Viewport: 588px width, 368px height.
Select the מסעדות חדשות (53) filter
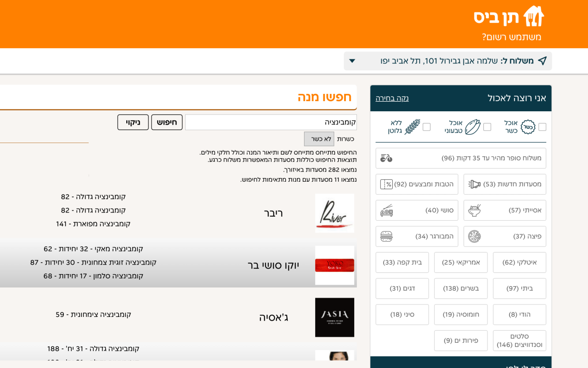tap(505, 184)
